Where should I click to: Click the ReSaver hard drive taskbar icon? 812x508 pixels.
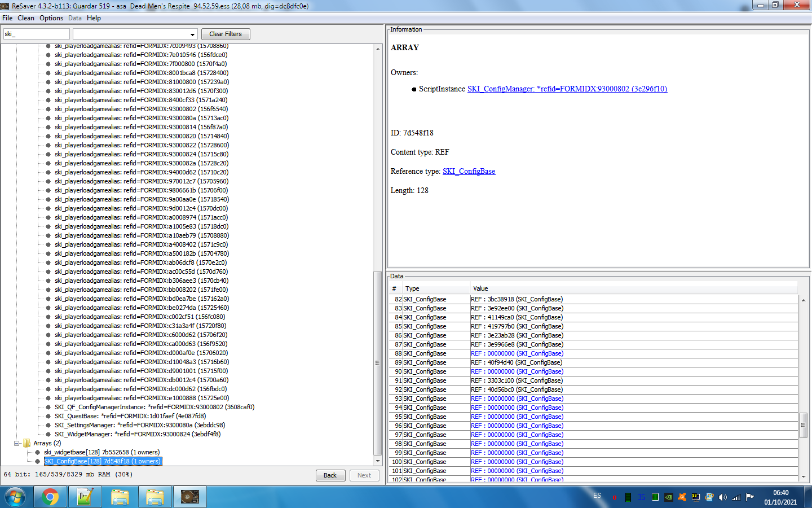point(190,497)
